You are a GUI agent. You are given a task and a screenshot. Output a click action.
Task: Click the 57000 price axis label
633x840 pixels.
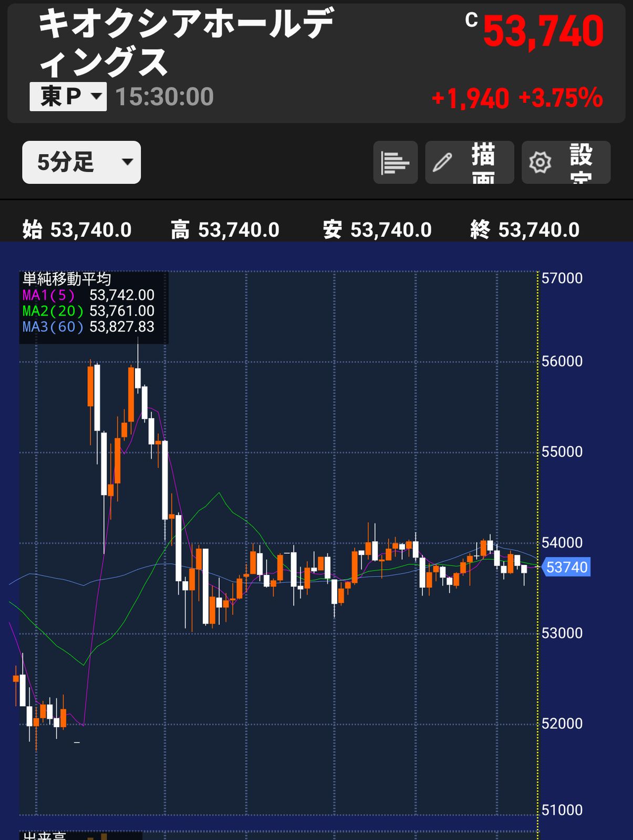[562, 278]
